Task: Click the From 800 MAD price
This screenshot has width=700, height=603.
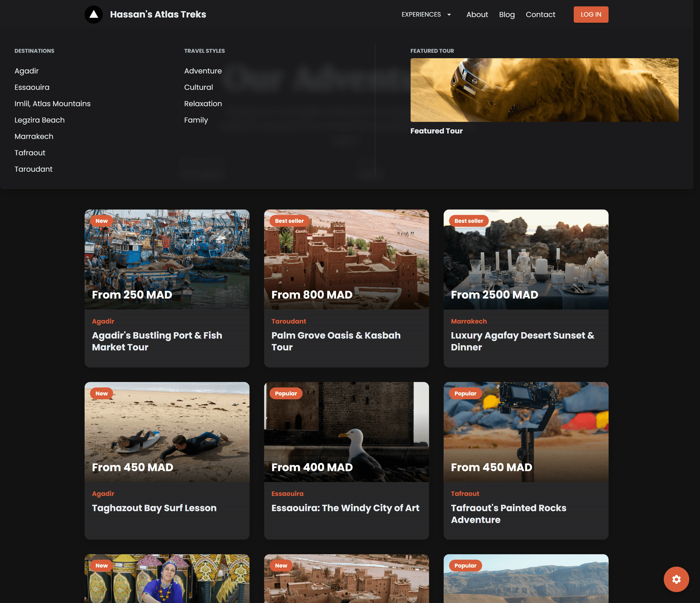Action: 312,295
